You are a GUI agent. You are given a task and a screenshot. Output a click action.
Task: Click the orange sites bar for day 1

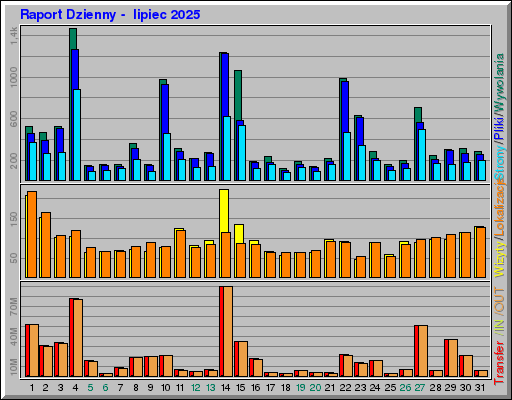pyautogui.click(x=32, y=234)
